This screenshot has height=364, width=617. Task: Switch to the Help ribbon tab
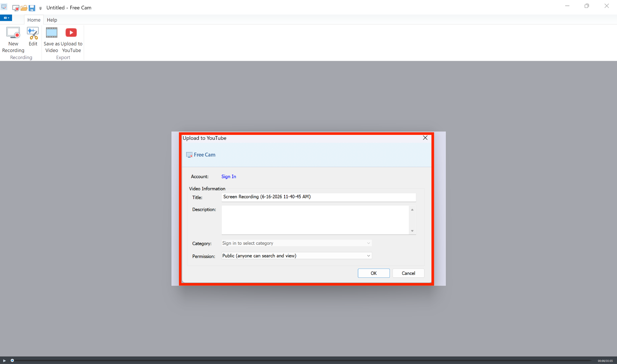[52, 20]
